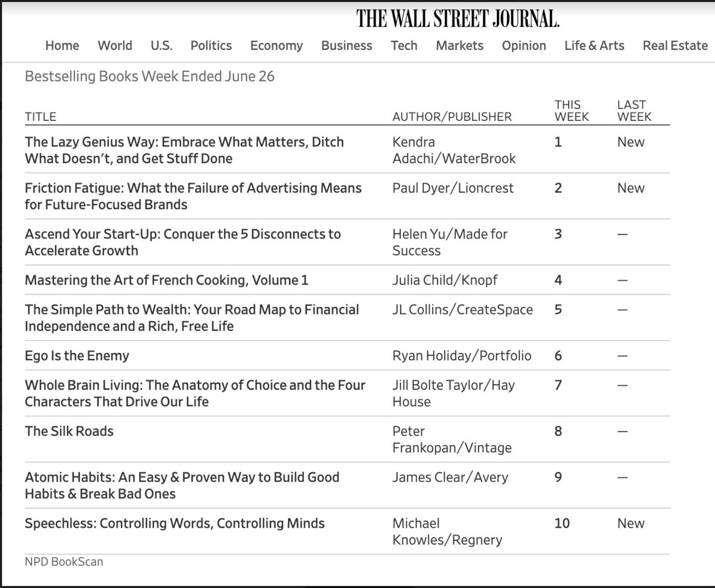Click rank 8 in This Week column
The image size is (715, 588).
coord(558,431)
